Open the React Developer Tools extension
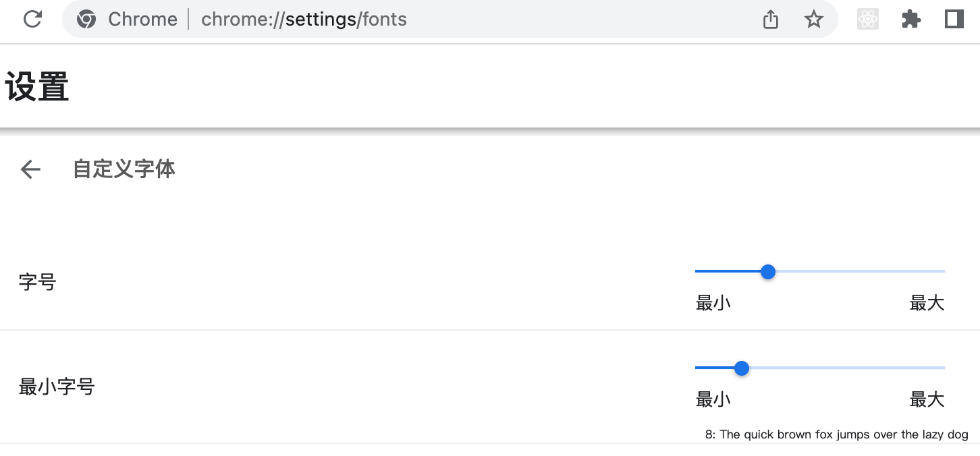The width and height of the screenshot is (980, 456). pos(867,20)
